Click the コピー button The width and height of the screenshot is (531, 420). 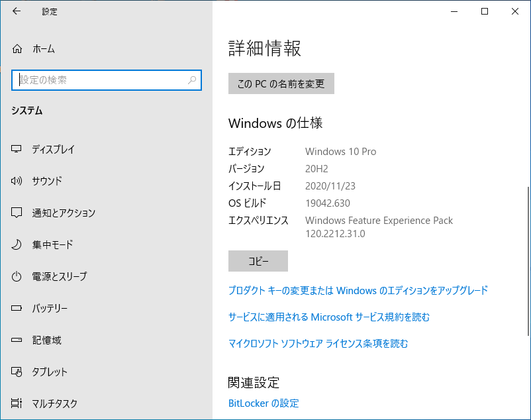point(258,261)
